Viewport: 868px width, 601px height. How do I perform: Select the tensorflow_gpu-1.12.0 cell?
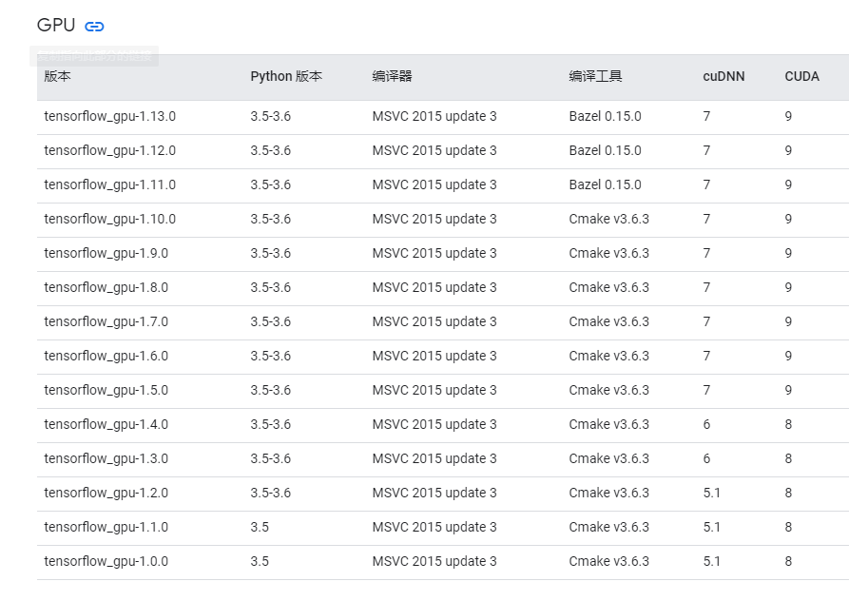point(109,150)
